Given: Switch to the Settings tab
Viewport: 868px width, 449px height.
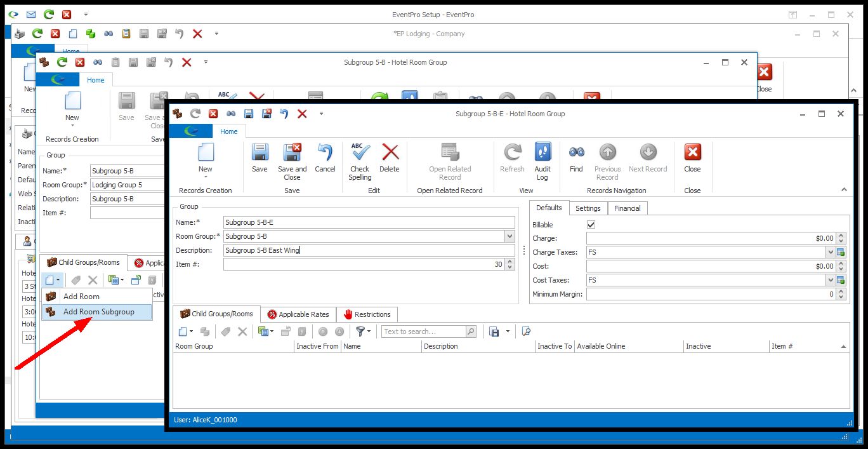Looking at the screenshot, I should click(x=588, y=208).
